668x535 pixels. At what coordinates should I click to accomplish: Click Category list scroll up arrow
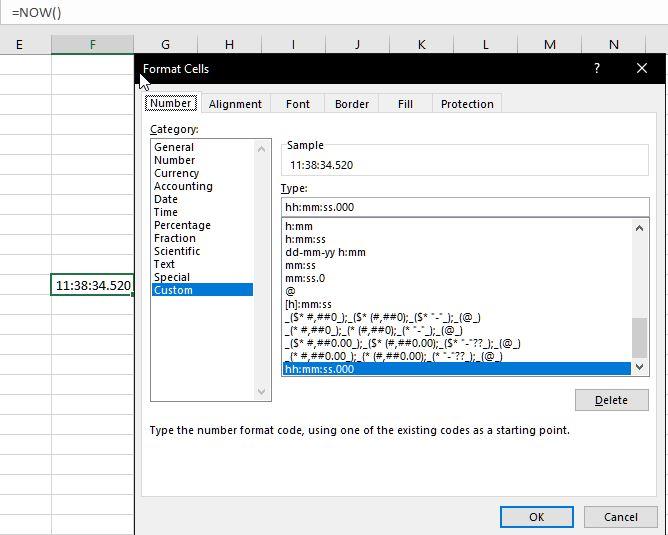pyautogui.click(x=262, y=149)
